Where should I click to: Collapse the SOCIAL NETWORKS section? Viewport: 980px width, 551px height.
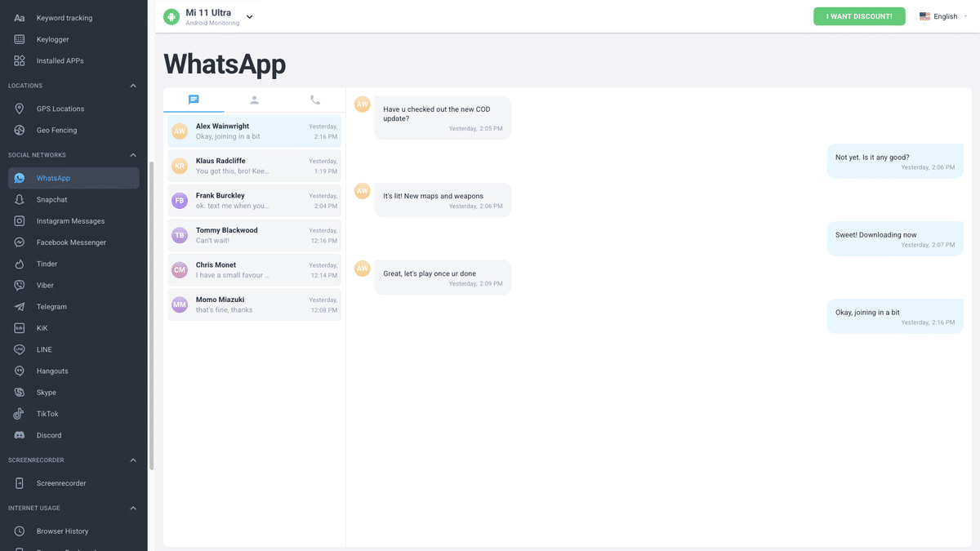coord(132,154)
